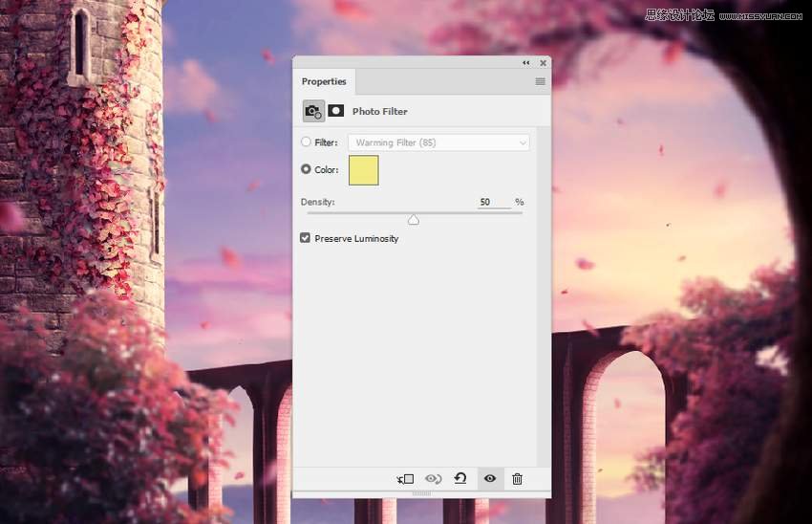This screenshot has width=812, height=524.
Task: Click the panel resize grip at the bottom
Action: 421,493
